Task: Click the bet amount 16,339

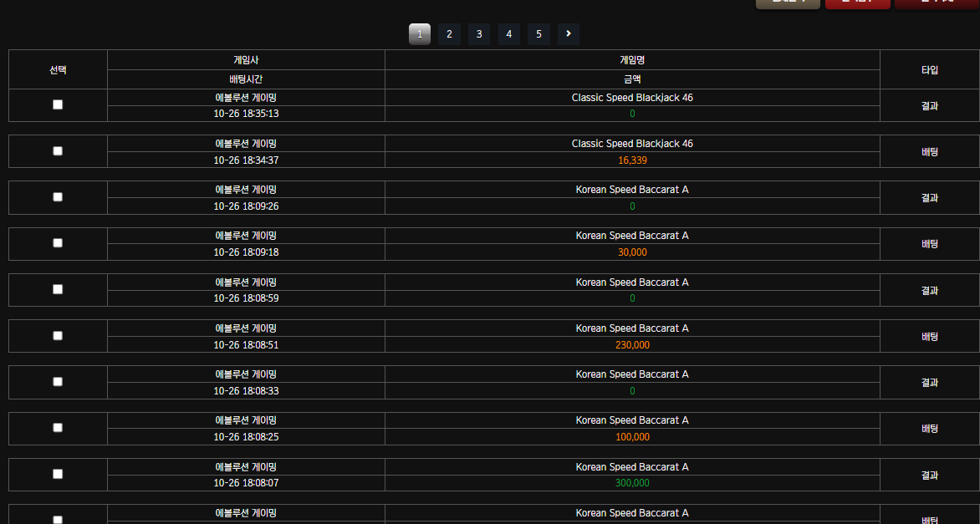Action: [x=632, y=160]
